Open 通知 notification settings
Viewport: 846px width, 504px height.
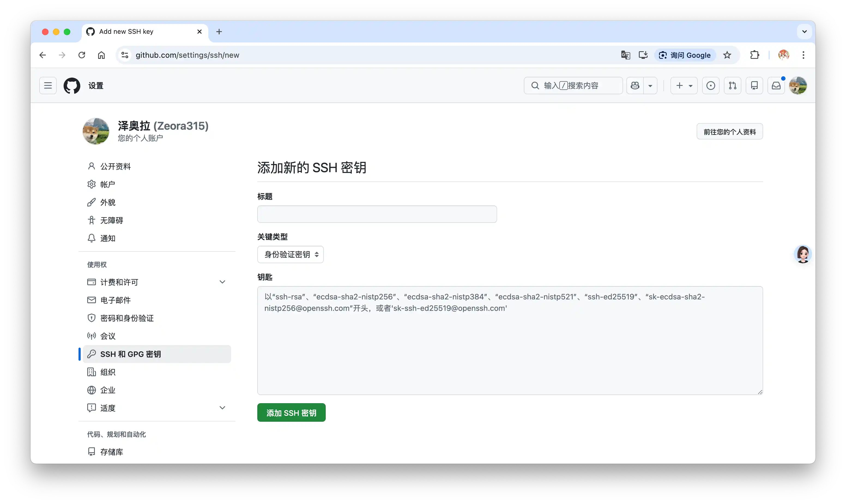157,238
